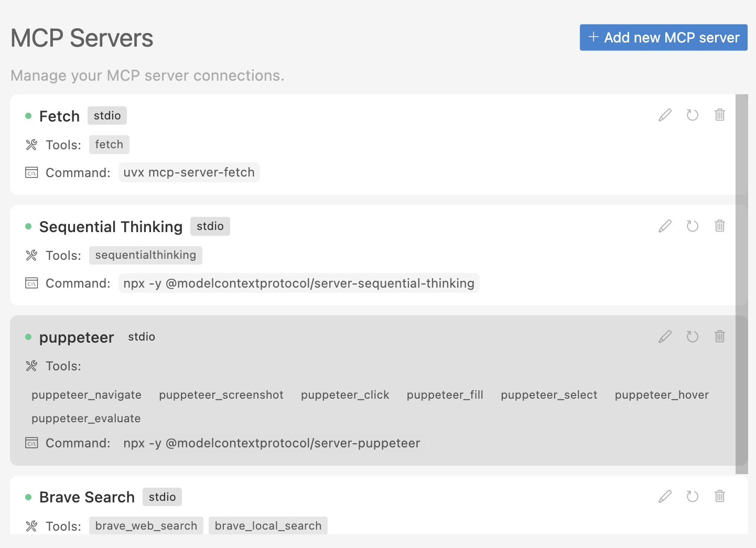Select the puppeteer_navigate tool tag
Image resolution: width=756 pixels, height=548 pixels.
coord(87,395)
